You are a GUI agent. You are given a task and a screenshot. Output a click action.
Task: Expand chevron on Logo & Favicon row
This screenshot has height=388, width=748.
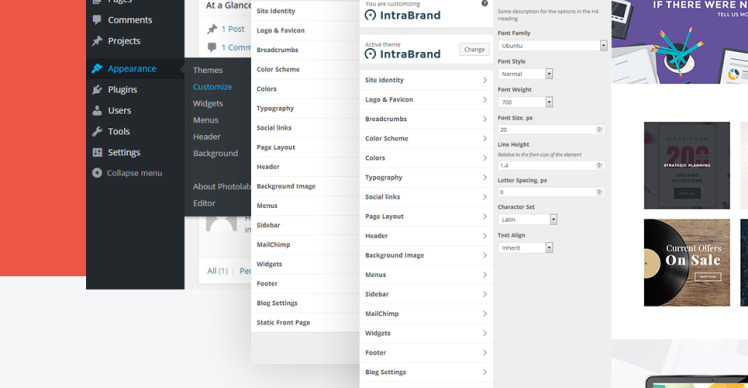click(x=485, y=100)
